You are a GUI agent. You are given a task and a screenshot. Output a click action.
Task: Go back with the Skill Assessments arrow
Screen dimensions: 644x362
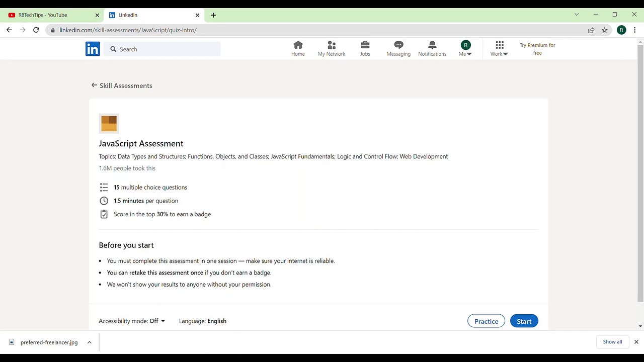[94, 85]
